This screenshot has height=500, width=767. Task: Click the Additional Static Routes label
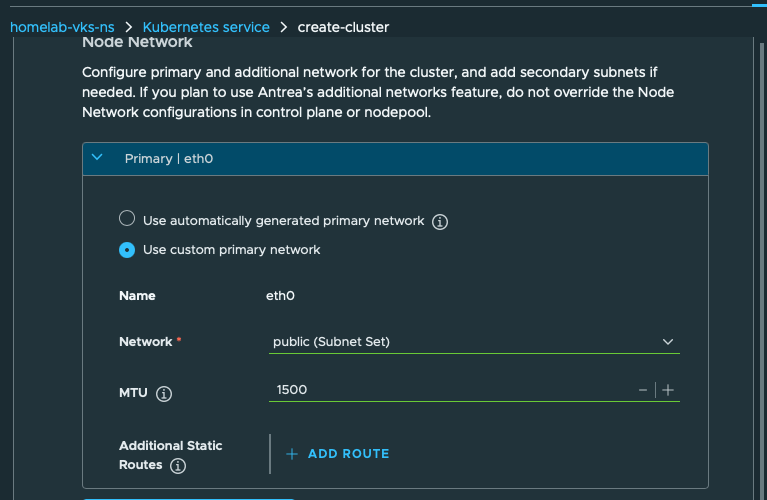pyautogui.click(x=170, y=455)
